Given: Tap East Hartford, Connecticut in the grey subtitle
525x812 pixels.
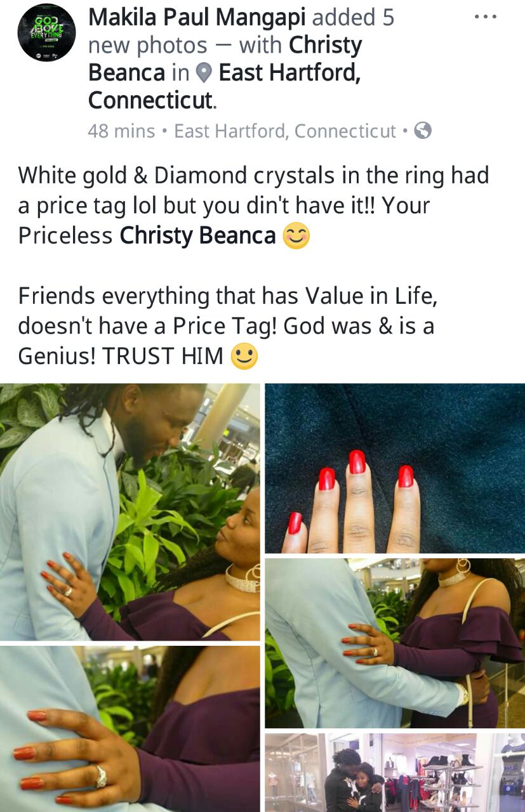Looking at the screenshot, I should coord(285,131).
